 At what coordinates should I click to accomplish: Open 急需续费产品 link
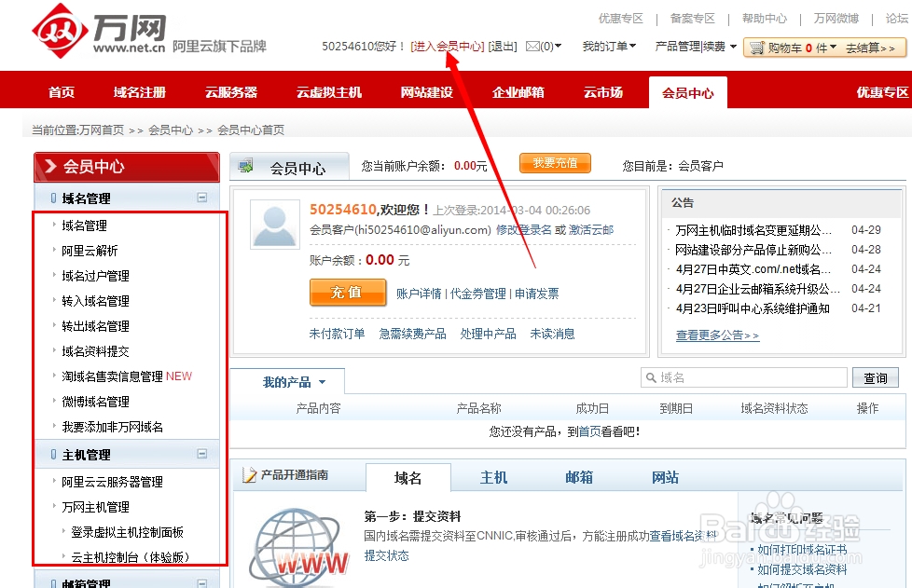click(x=412, y=334)
